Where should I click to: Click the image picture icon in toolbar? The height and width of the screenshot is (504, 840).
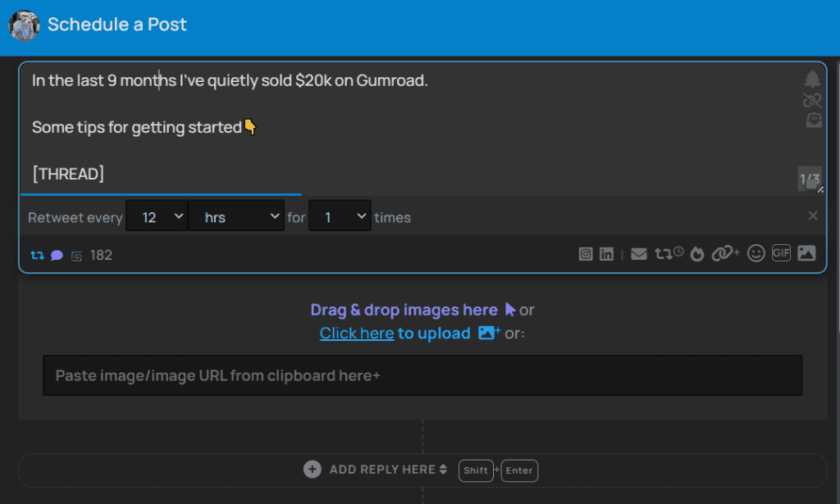(806, 253)
